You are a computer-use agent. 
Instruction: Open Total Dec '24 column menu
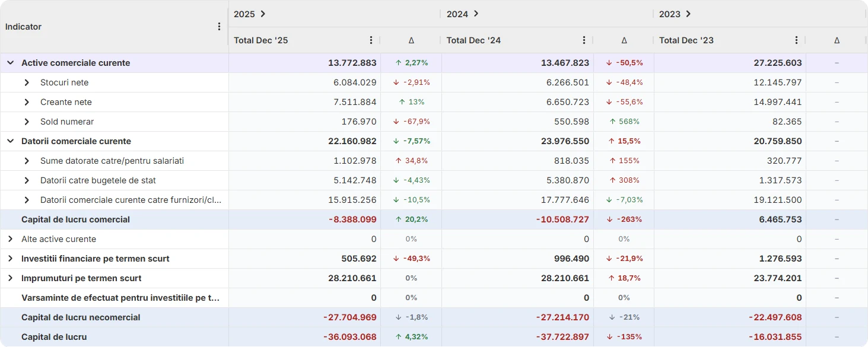point(584,40)
